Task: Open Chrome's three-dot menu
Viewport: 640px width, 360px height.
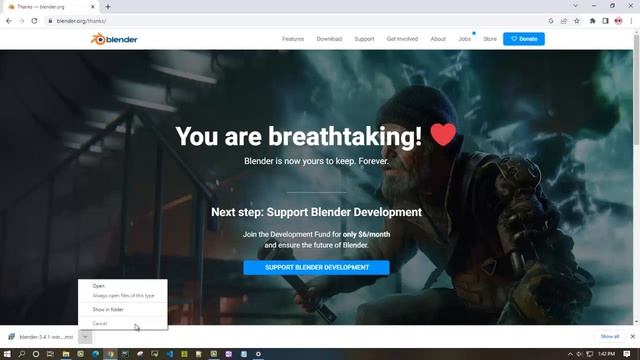Action: (631, 21)
